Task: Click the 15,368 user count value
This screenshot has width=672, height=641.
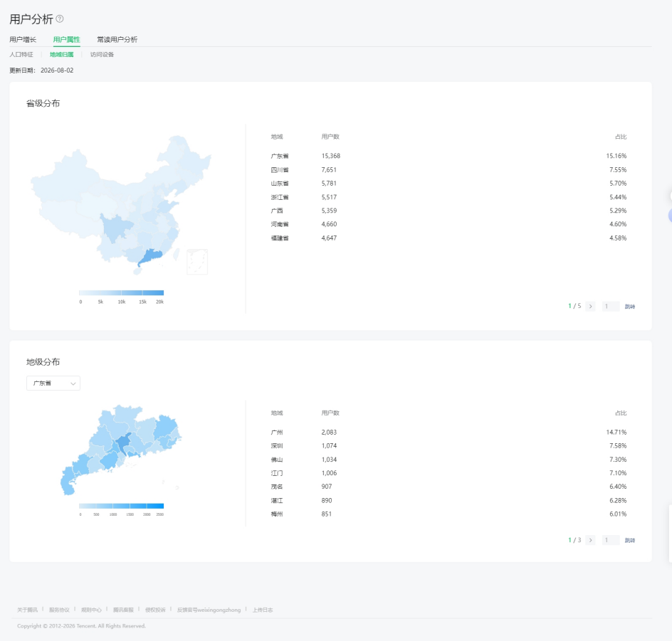Action: pos(331,156)
